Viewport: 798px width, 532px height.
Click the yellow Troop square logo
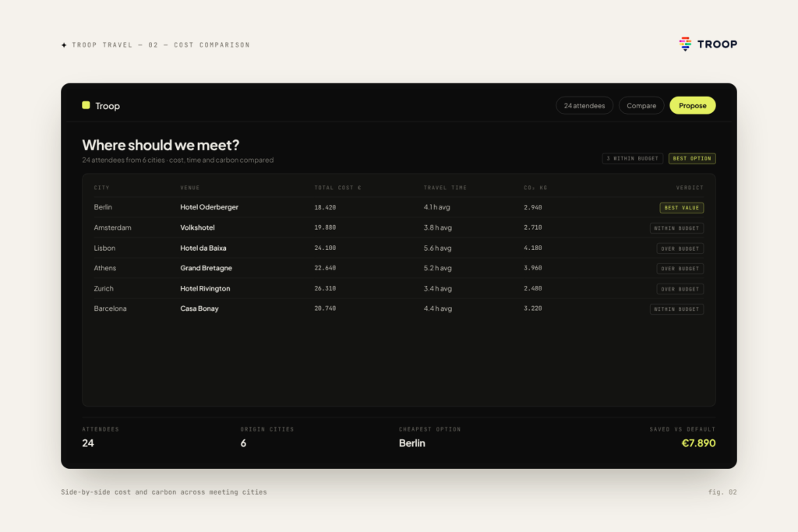[86, 105]
